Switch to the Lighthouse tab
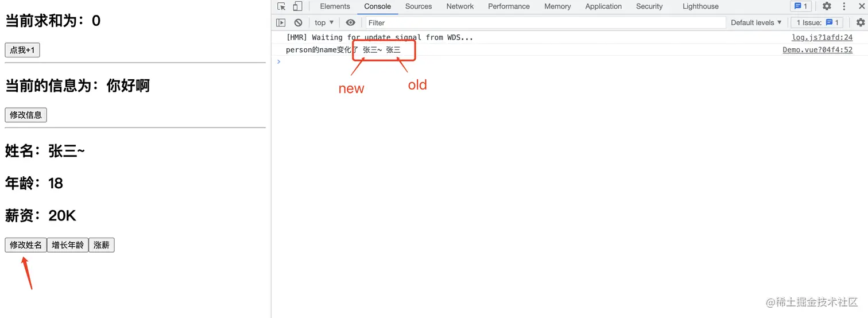The image size is (868, 318). (700, 6)
